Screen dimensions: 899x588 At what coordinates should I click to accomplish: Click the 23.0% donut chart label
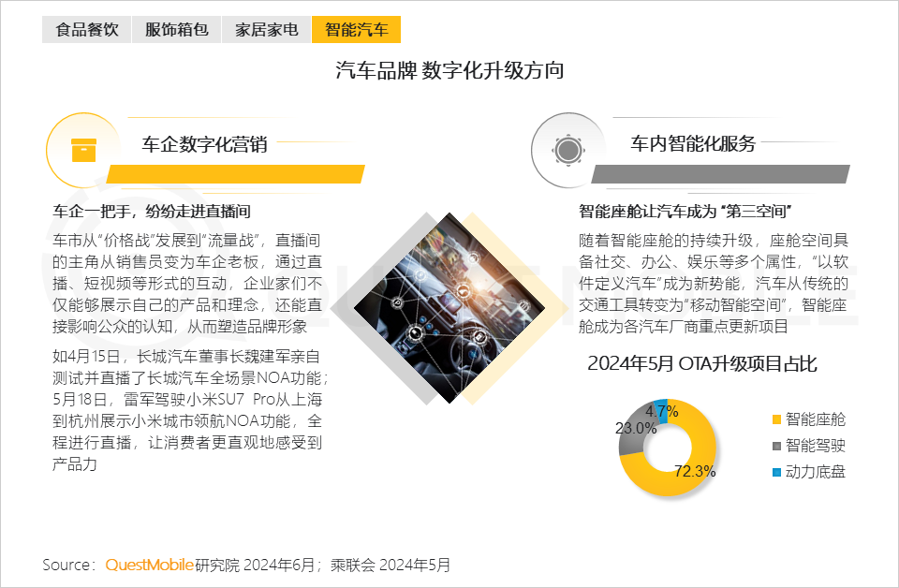636,428
